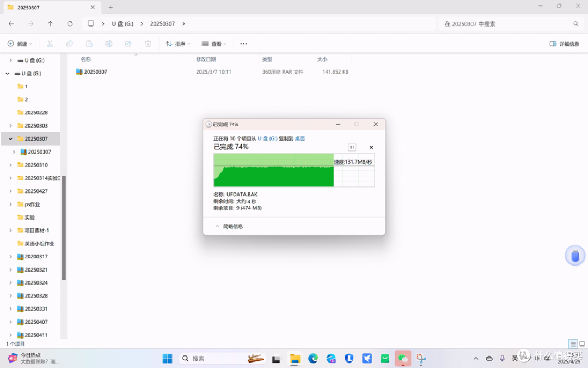Select folder 英语小组作业 in the tree
588x368 pixels.
36,244
